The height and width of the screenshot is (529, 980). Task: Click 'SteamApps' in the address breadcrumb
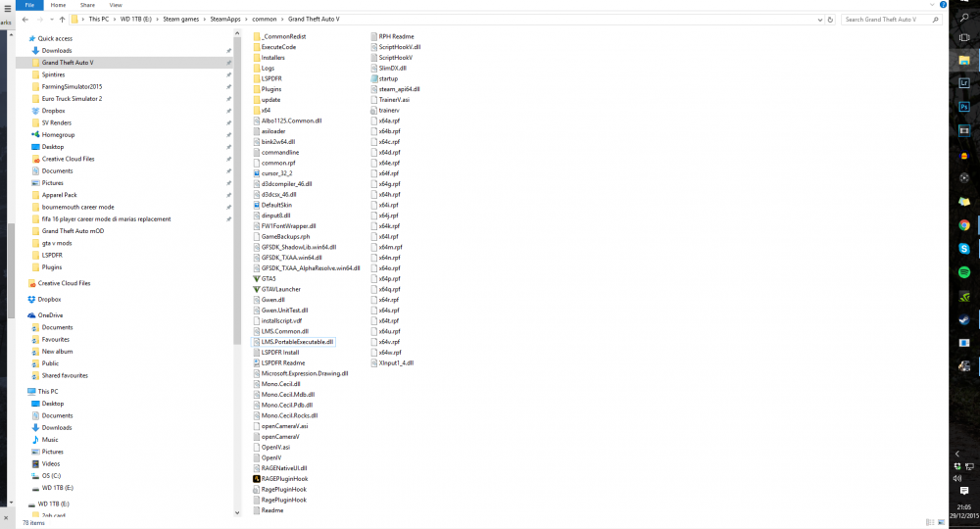[x=225, y=20]
